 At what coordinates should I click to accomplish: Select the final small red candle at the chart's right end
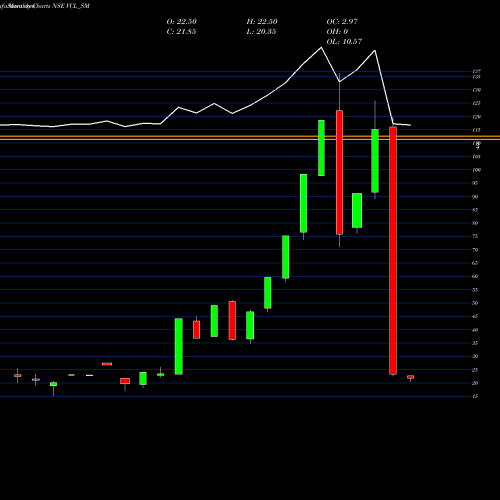(x=410, y=377)
